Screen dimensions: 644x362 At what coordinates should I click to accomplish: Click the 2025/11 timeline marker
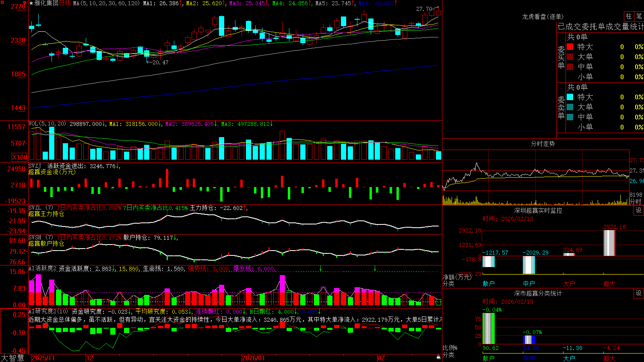(x=43, y=358)
